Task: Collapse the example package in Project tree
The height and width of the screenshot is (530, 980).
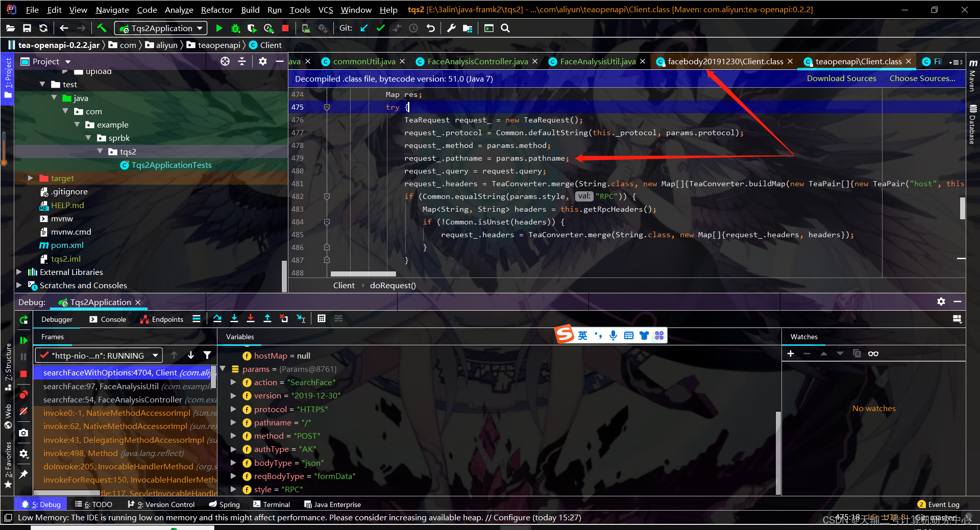Action: pos(78,124)
